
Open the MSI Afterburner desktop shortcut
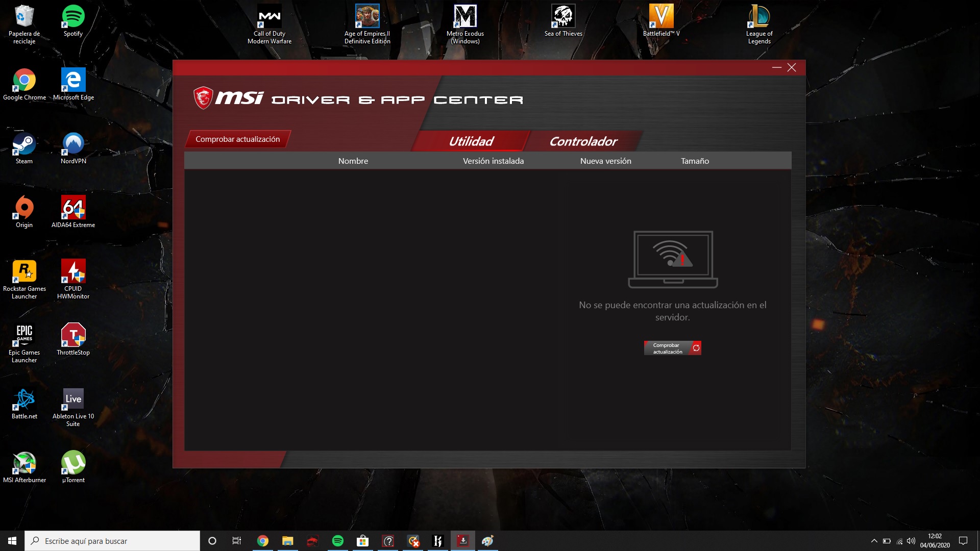point(24,467)
